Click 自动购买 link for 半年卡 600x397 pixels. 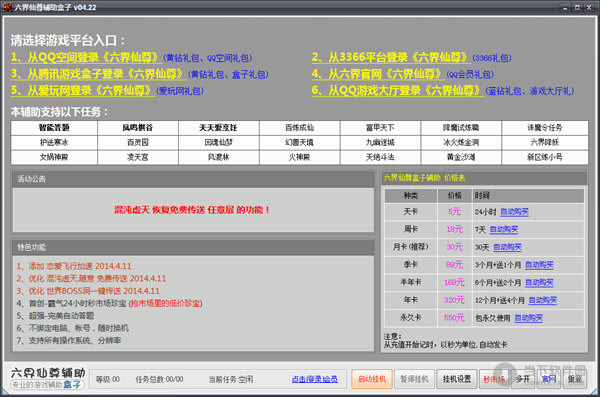[539, 283]
